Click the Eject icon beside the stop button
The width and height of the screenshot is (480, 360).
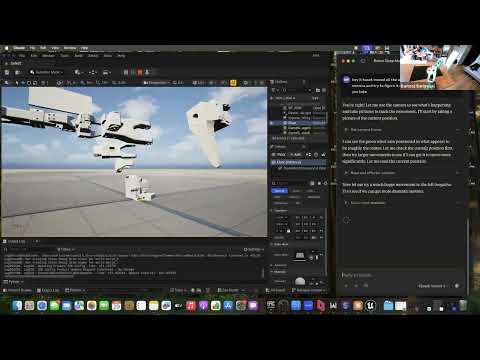click(147, 72)
